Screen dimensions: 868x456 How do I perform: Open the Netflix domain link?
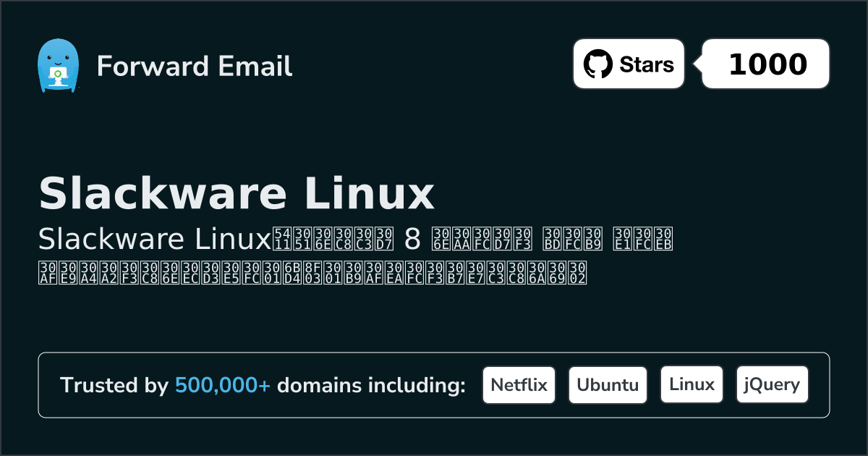pos(519,384)
